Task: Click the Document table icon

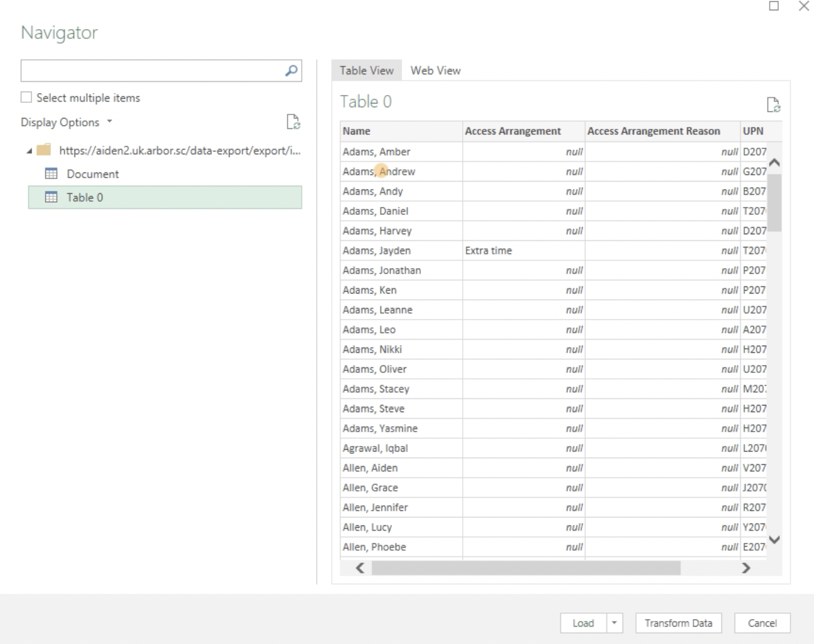Action: [51, 174]
